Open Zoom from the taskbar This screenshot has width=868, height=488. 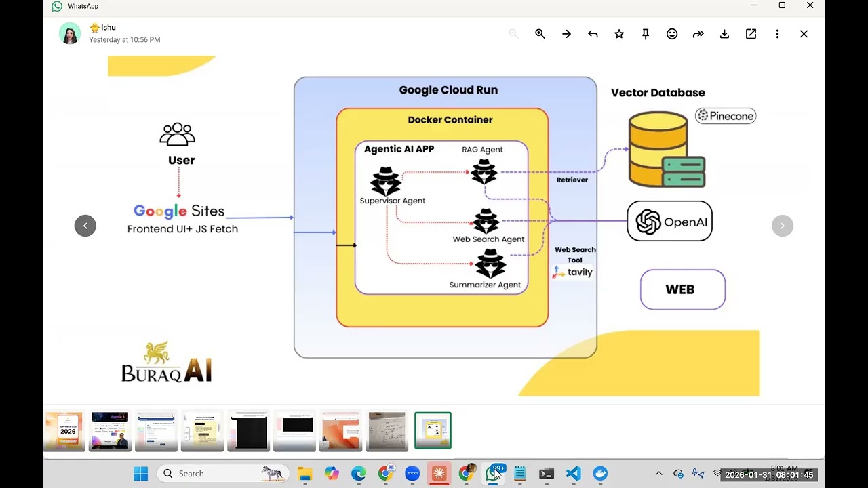412,473
